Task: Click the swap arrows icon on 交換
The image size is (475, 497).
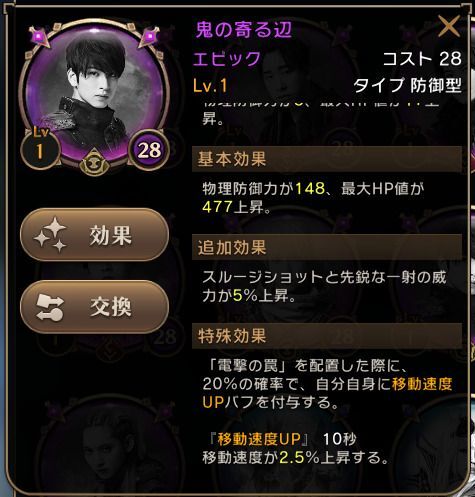Action: point(50,307)
